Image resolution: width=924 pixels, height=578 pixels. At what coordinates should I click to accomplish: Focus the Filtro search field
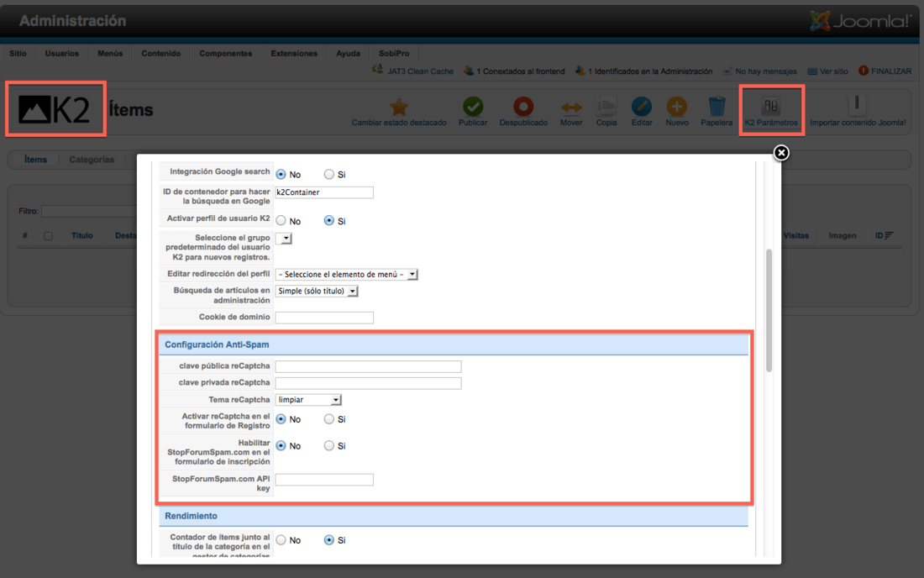coord(88,211)
